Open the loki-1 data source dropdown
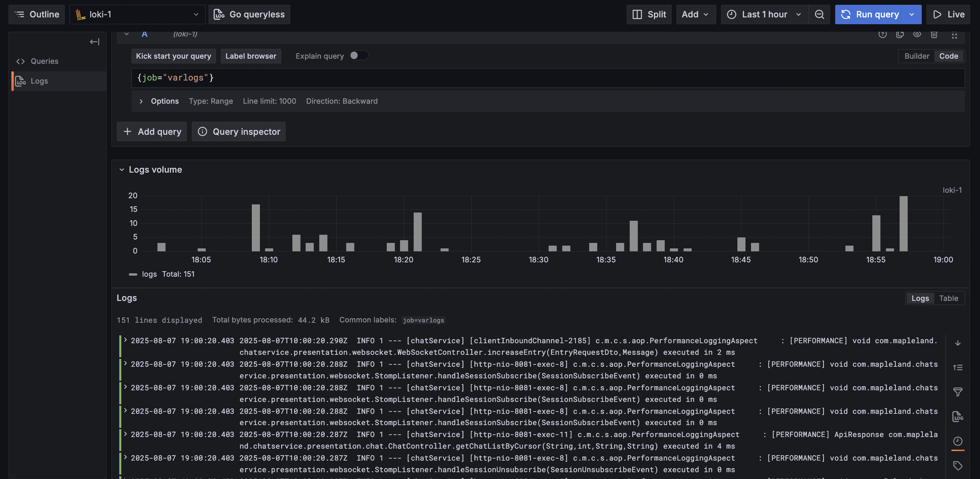 pos(137,14)
